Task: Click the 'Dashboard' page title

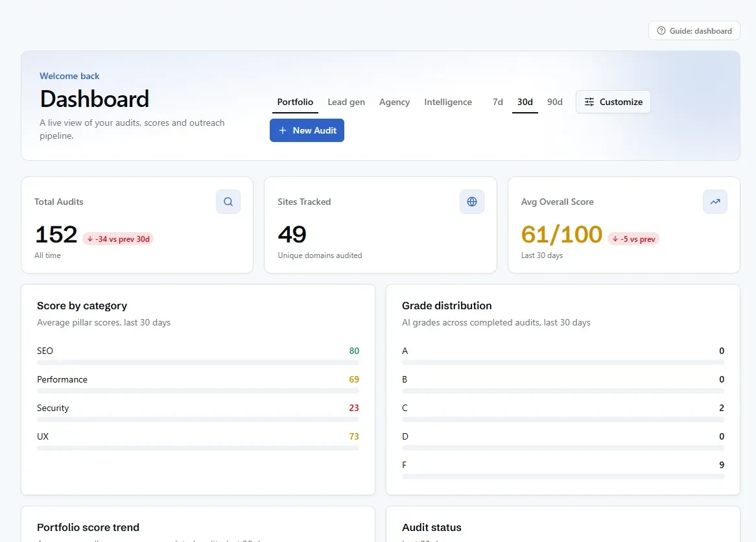Action: pyautogui.click(x=95, y=99)
